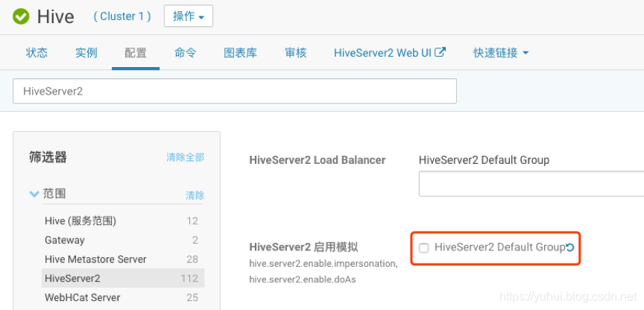Enable HiveServer2 启用模拟 checkbox
This screenshot has width=644, height=310.
(423, 248)
